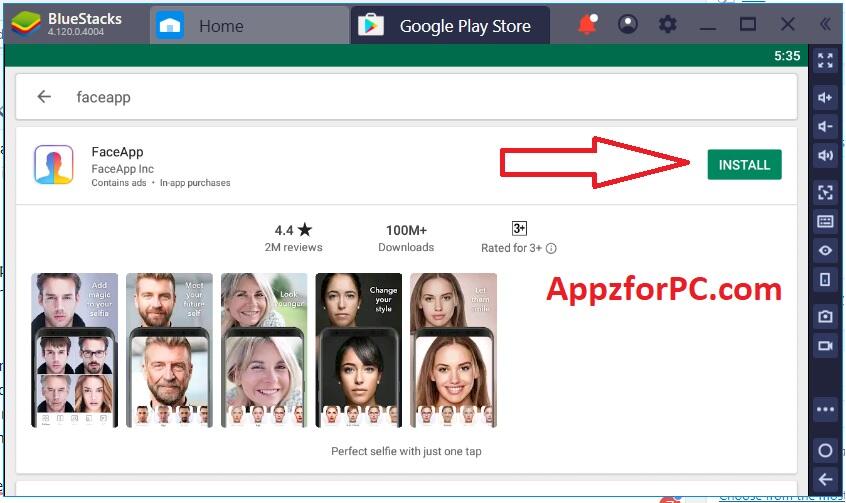The height and width of the screenshot is (503, 846).
Task: Open the BlueStacks account profile icon
Action: click(x=627, y=24)
